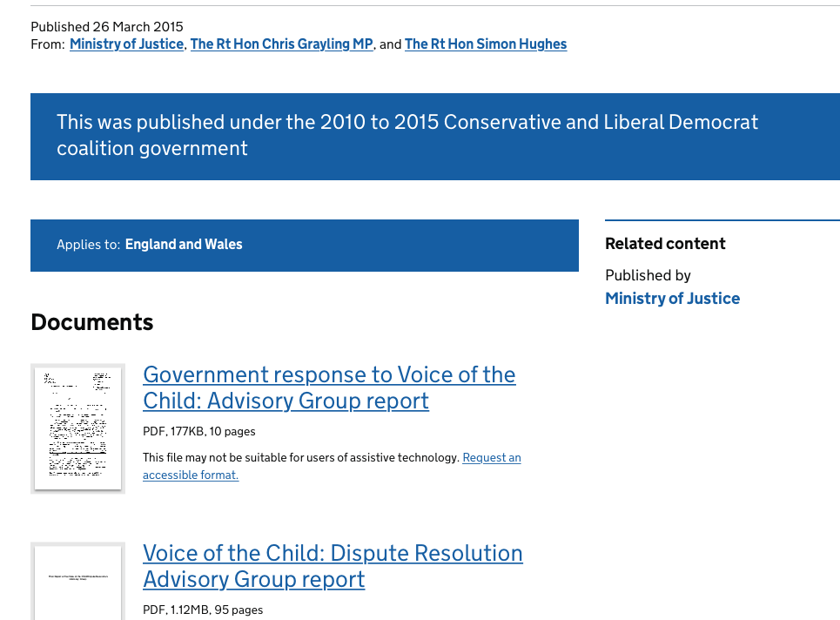Viewport: 840px width, 620px height.
Task: Click the Related content heading
Action: tap(665, 244)
